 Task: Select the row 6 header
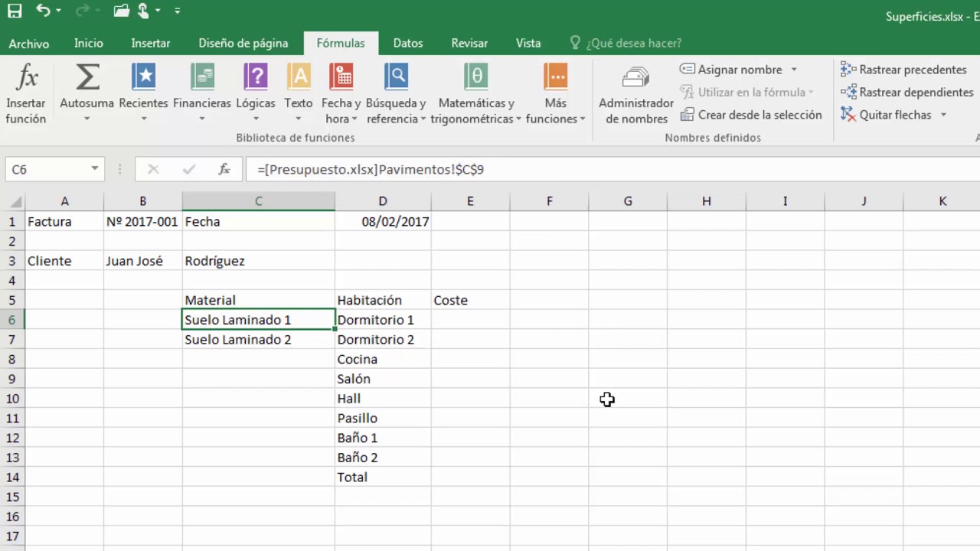click(12, 320)
